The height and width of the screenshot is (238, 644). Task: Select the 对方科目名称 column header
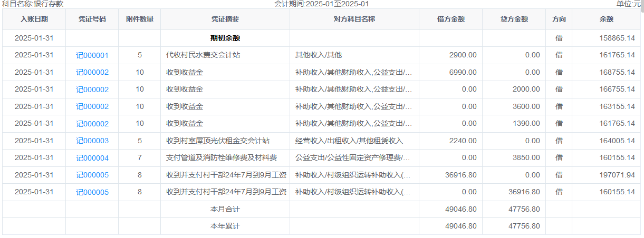pyautogui.click(x=354, y=19)
